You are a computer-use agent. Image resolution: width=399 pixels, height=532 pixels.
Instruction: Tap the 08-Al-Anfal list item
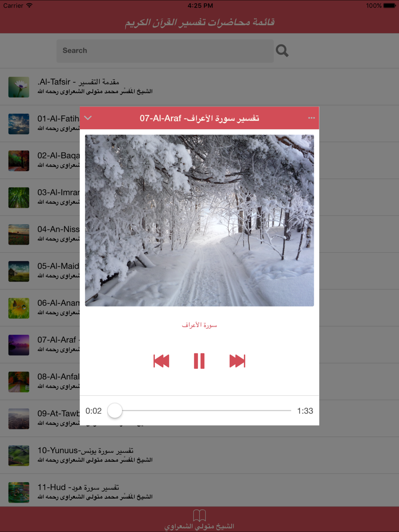[x=40, y=382]
